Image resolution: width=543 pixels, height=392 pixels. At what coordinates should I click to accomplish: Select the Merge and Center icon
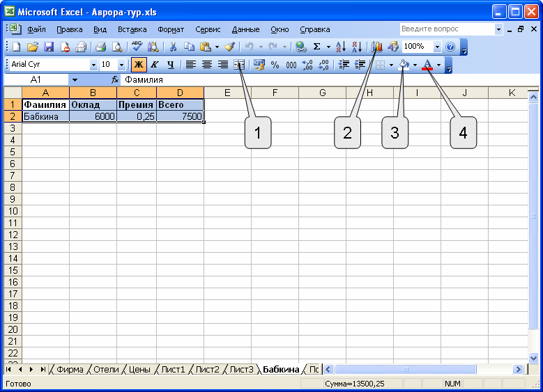pos(239,65)
